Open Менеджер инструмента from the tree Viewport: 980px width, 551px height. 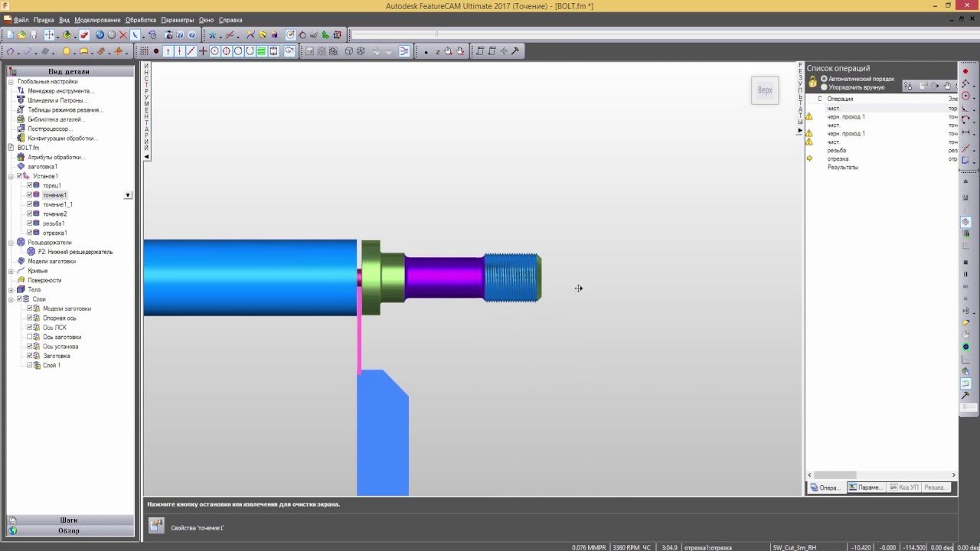coord(60,91)
